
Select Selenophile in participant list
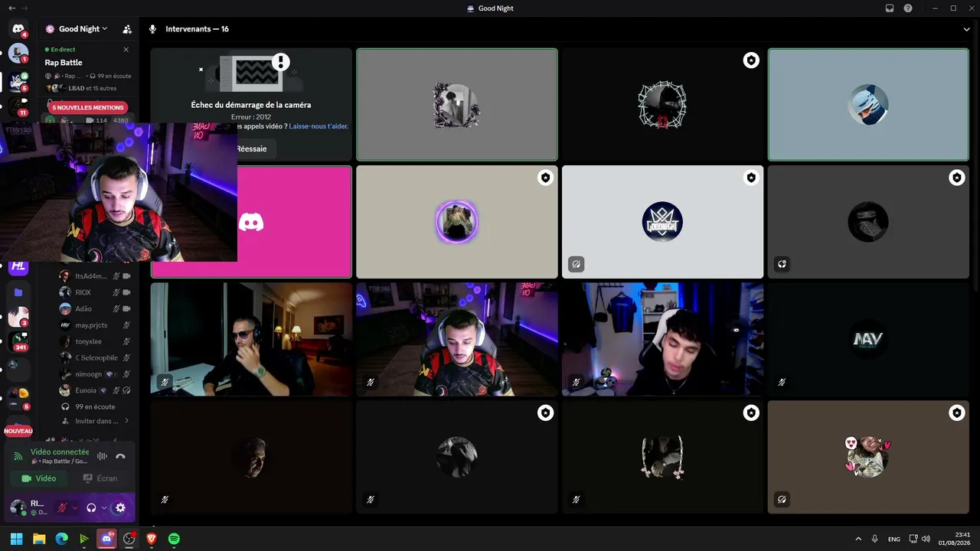94,357
